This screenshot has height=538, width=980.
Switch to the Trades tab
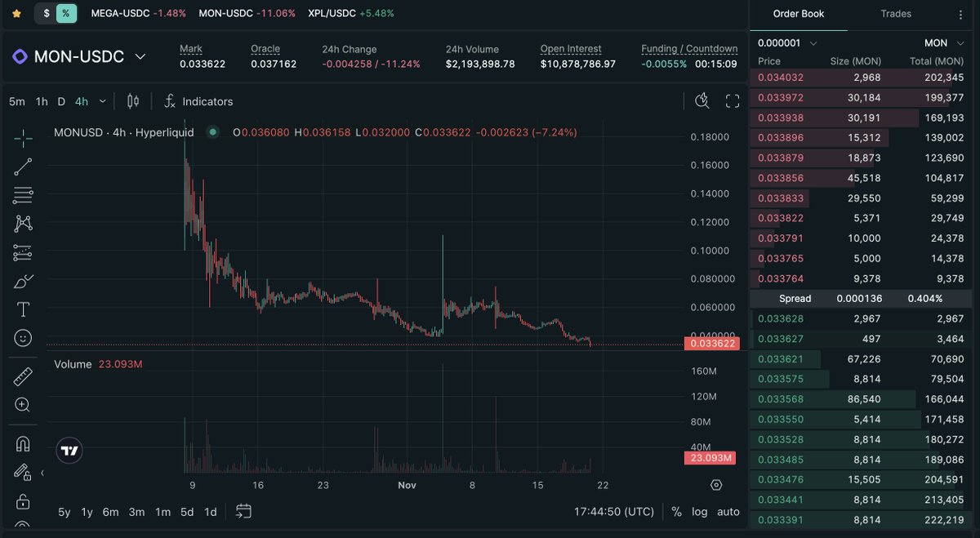(895, 14)
